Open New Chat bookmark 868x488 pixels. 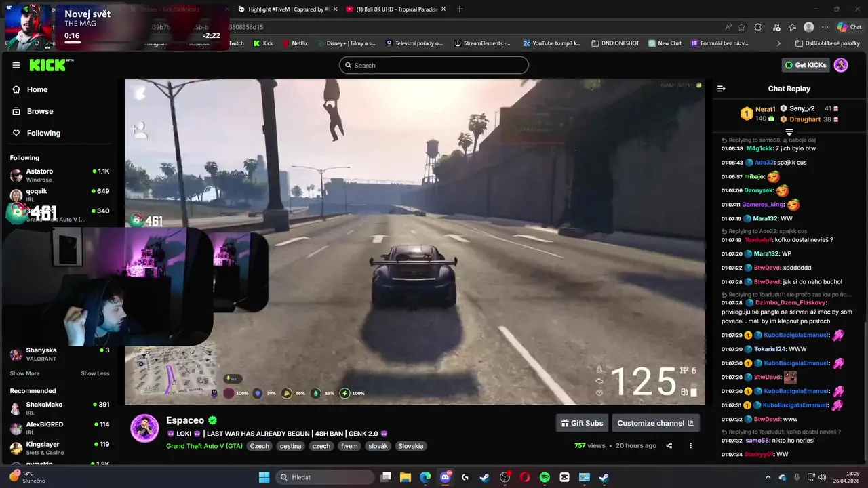click(x=665, y=43)
